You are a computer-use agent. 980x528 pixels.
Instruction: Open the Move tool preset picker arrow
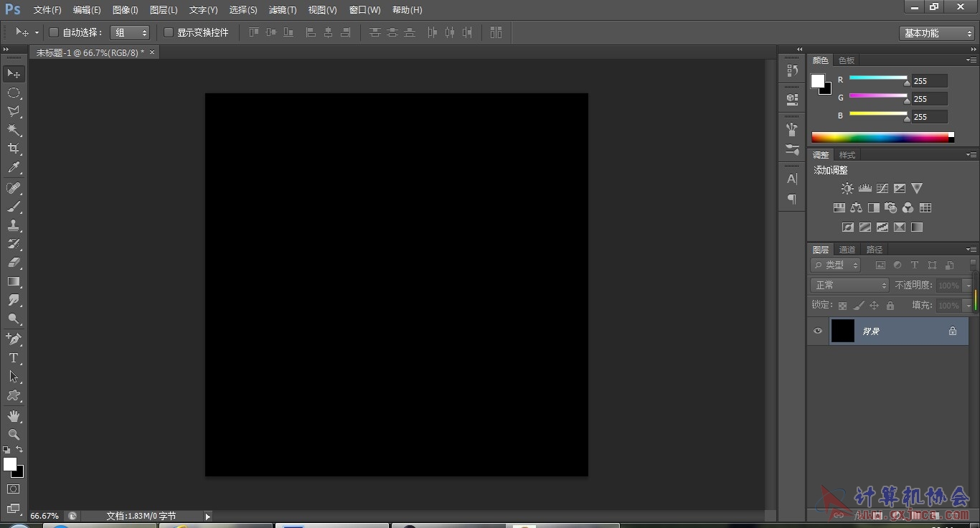37,33
